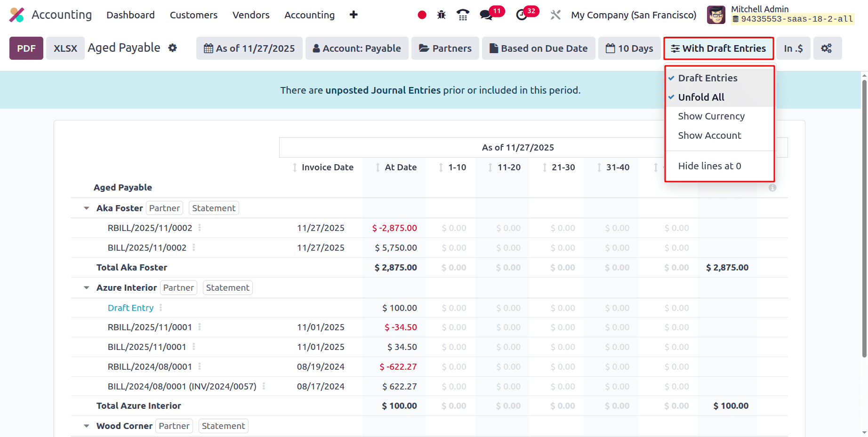Open the three-dot menu for BILL/2024/08/0001 (INV/2024/0057)

click(264, 386)
